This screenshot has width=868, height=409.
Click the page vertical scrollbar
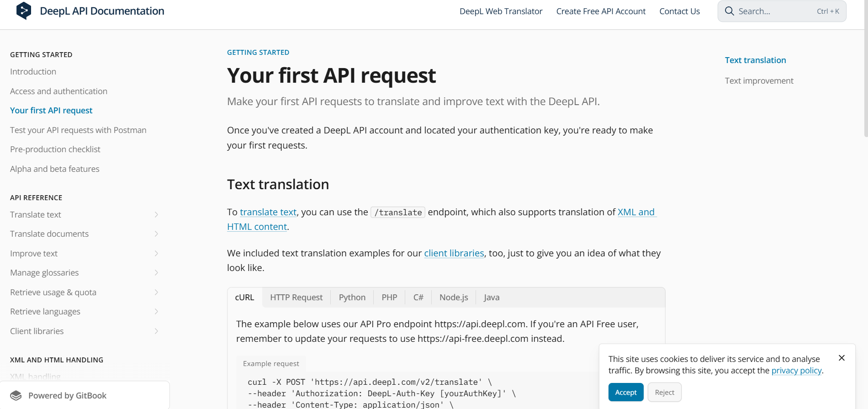pos(866,69)
